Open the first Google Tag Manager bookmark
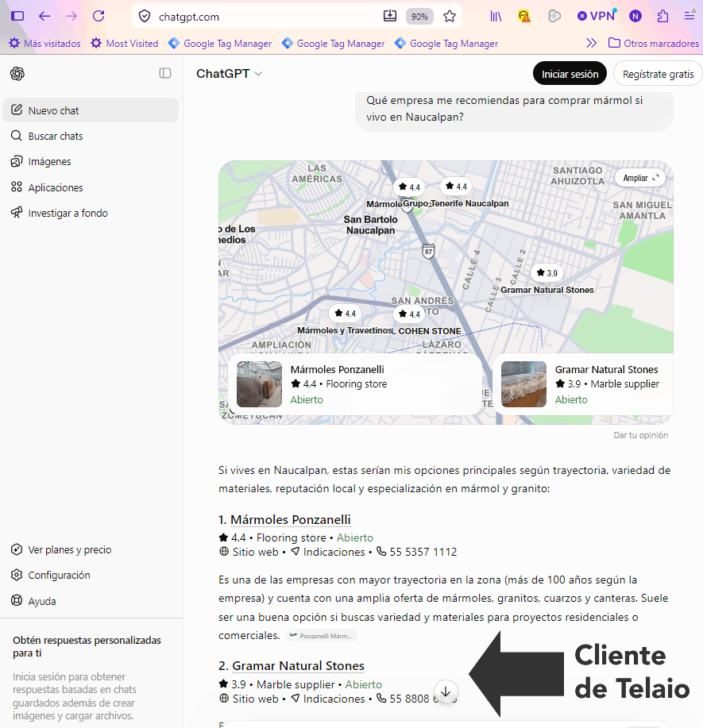Viewport: 703px width, 728px height. [220, 43]
